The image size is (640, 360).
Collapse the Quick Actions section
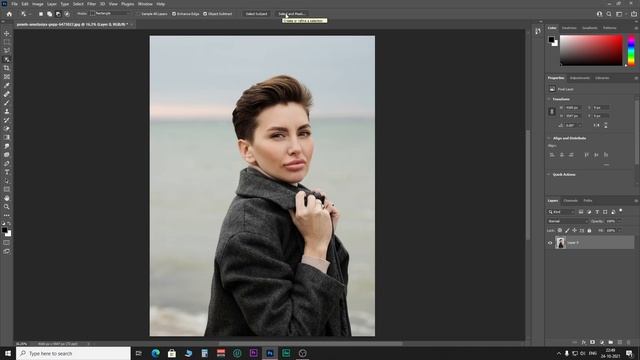click(x=549, y=174)
